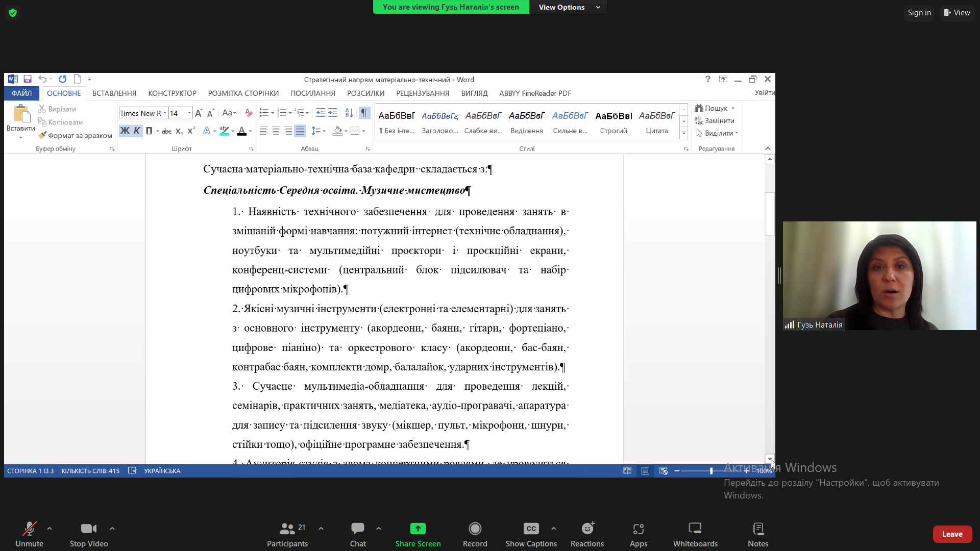
Task: Toggle italic К formatting
Action: pos(137,131)
